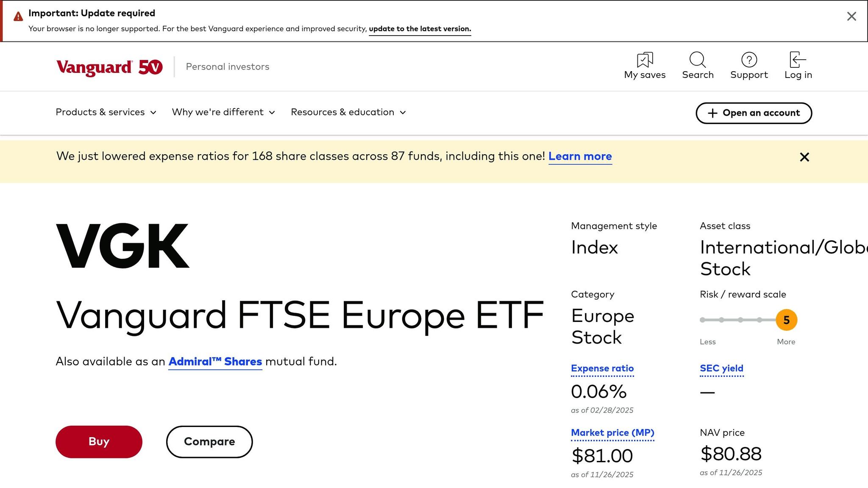The image size is (868, 488).
Task: Click the Buy button
Action: tap(98, 441)
